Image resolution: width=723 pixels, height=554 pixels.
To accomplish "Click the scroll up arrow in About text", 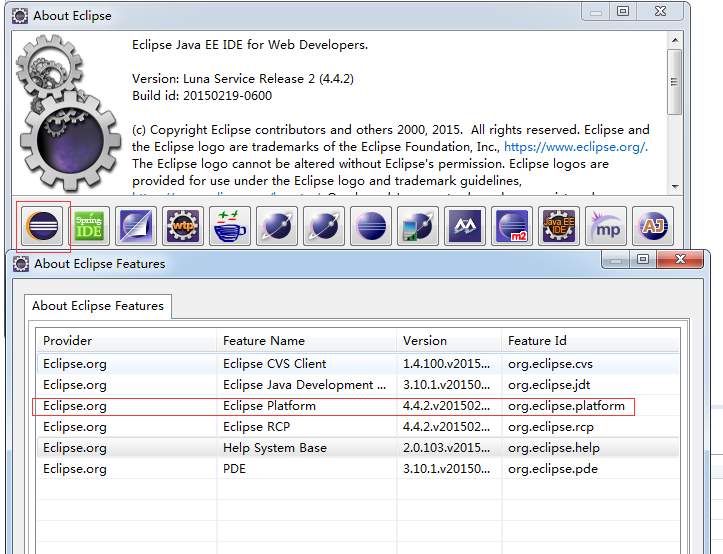I will tap(675, 40).
